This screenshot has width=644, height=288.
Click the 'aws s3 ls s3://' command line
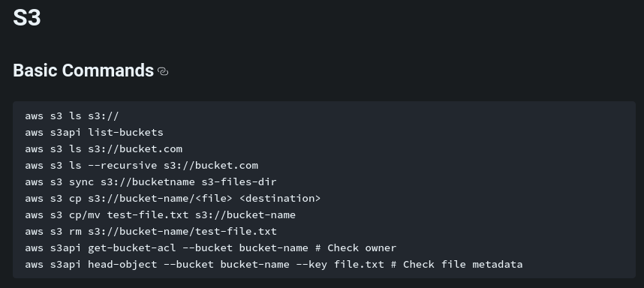[72, 116]
